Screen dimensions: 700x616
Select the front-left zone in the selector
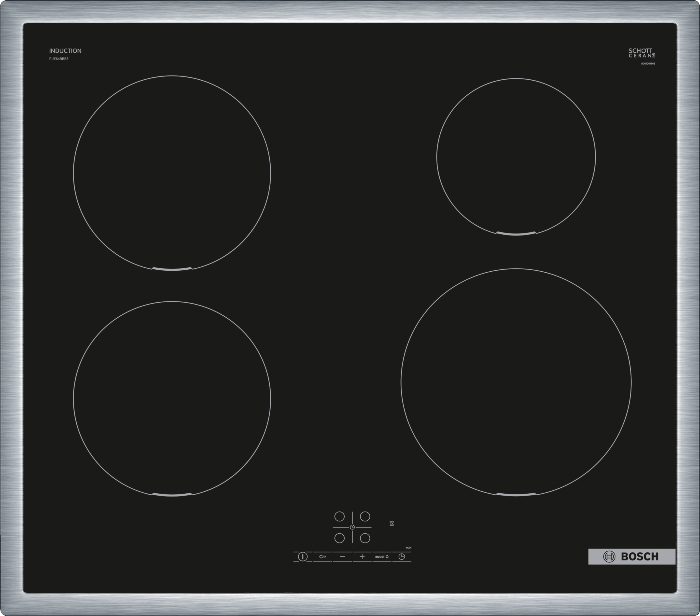(x=339, y=538)
